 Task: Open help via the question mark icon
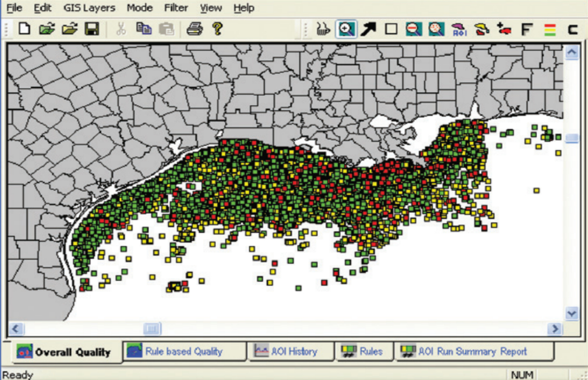tap(217, 29)
